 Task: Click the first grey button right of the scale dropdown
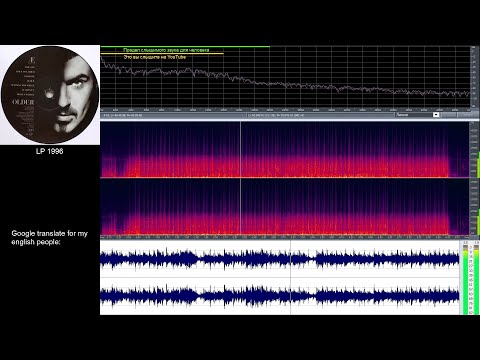pyautogui.click(x=449, y=115)
